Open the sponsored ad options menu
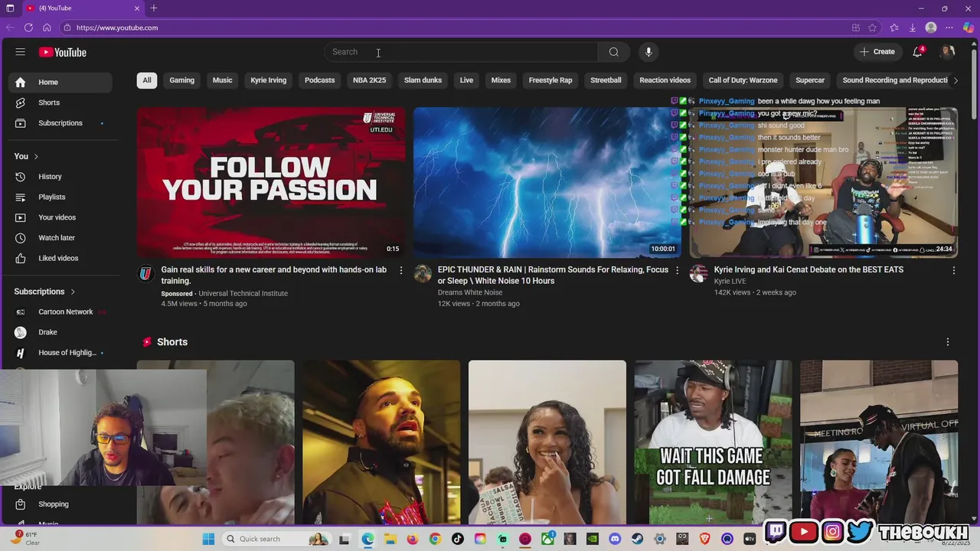Viewport: 980px width, 551px height. [400, 270]
